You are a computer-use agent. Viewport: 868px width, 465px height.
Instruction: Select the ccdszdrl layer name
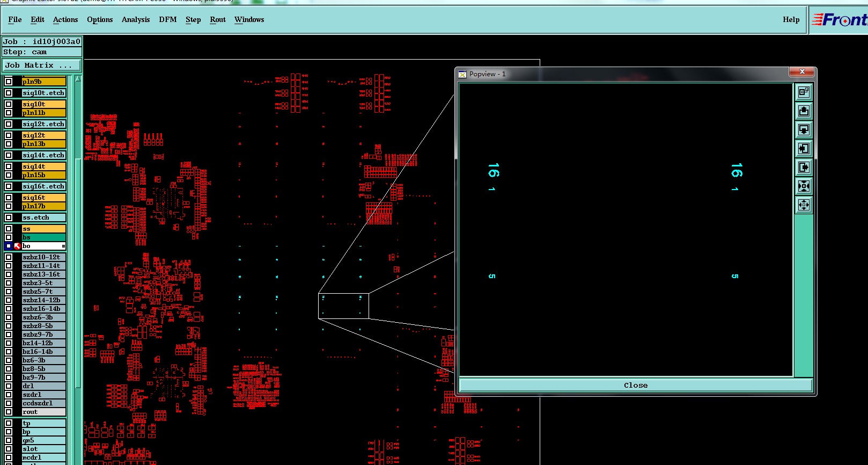pos(44,403)
